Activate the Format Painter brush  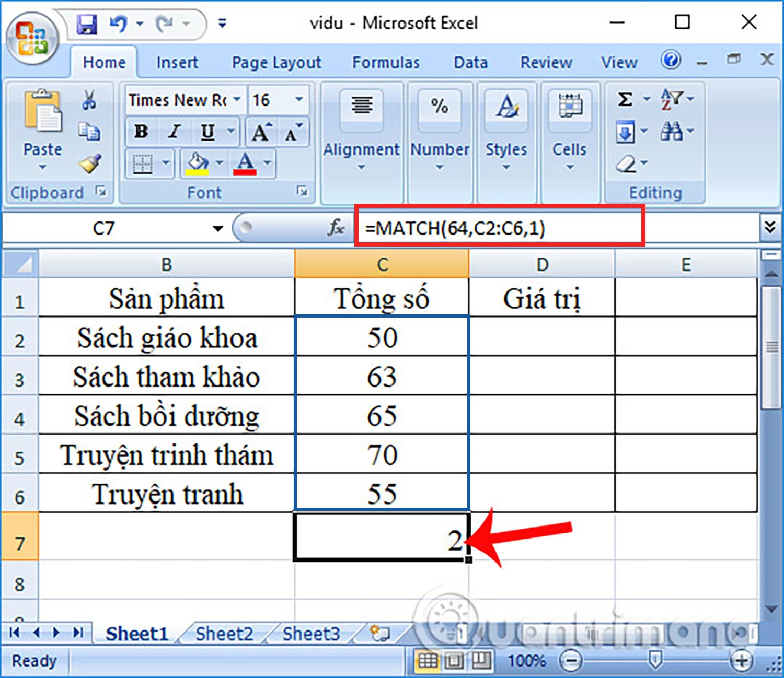[90, 163]
